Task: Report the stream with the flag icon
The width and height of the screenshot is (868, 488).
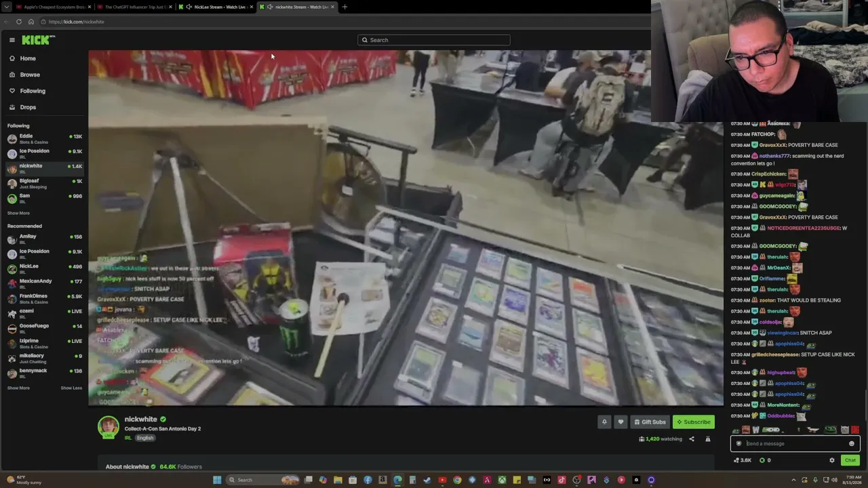Action: click(x=708, y=439)
